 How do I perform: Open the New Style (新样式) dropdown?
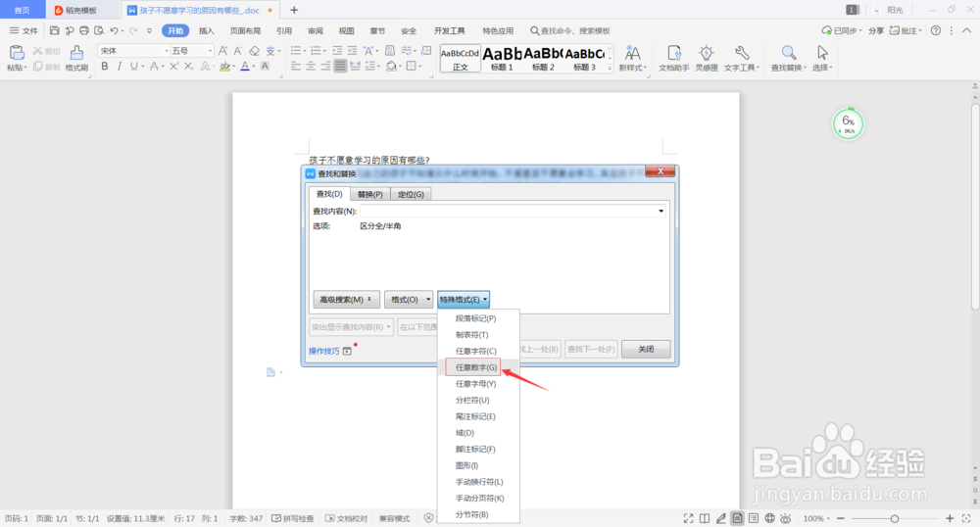pos(632,58)
